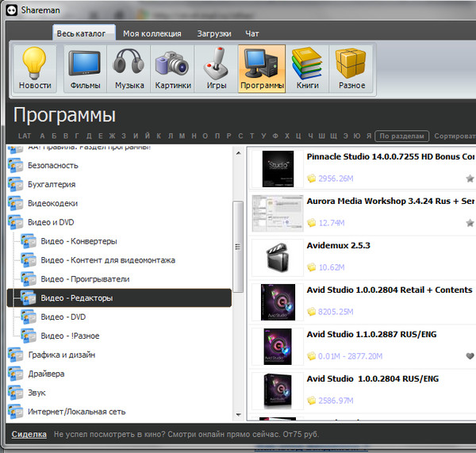Click the Графика и дизайн section icon

pos(16,355)
